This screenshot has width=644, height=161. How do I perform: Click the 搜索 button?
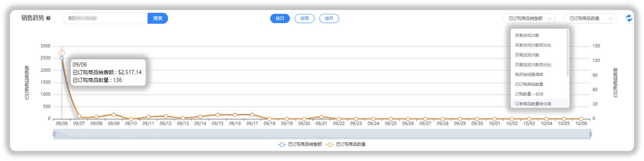158,18
